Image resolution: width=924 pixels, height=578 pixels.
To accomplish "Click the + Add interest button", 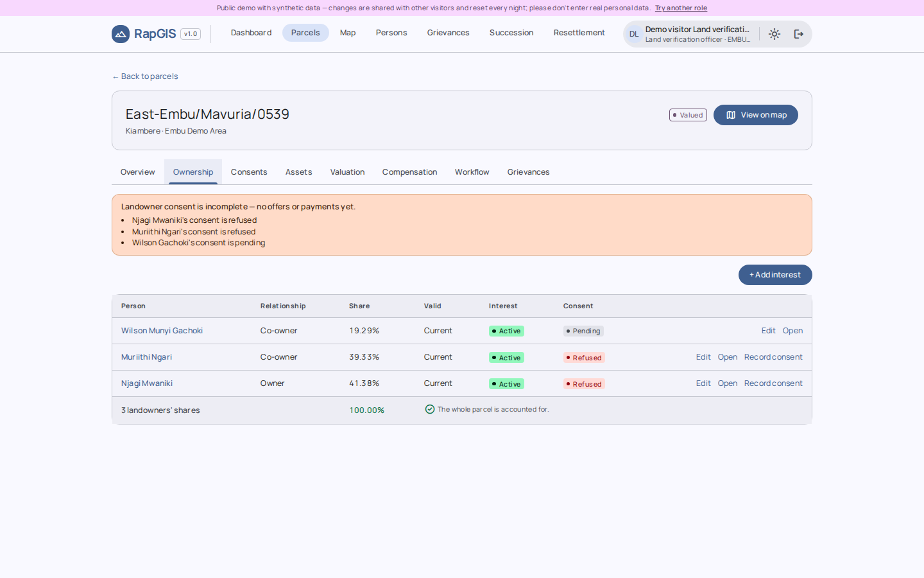I will [775, 275].
